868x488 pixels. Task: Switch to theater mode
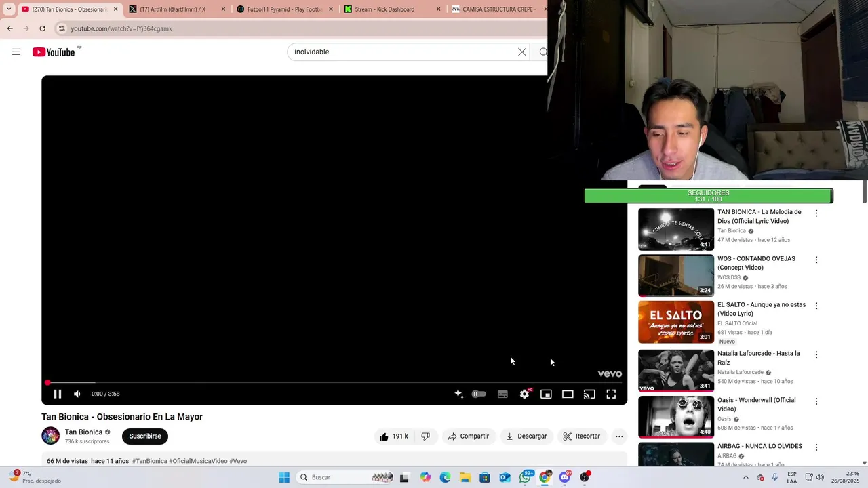[568, 394]
